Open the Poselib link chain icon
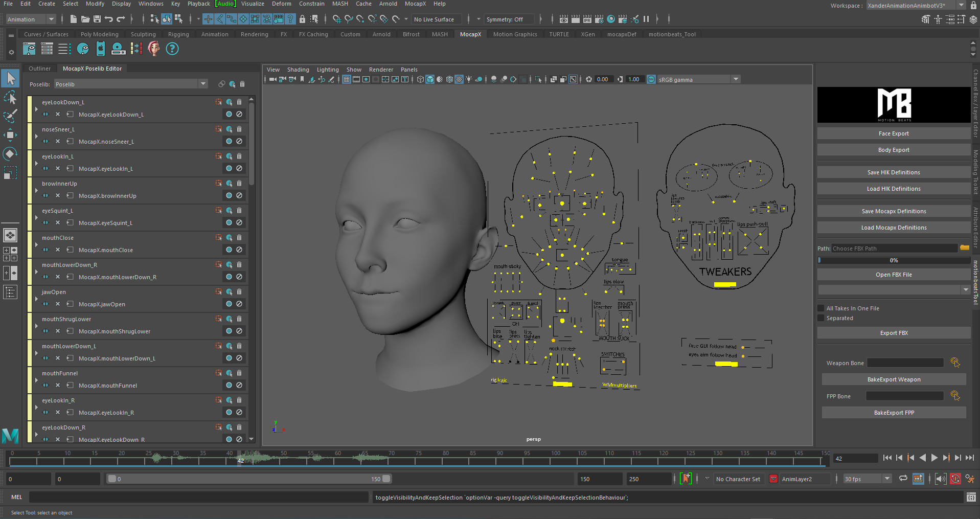The height and width of the screenshot is (519, 980). point(221,84)
